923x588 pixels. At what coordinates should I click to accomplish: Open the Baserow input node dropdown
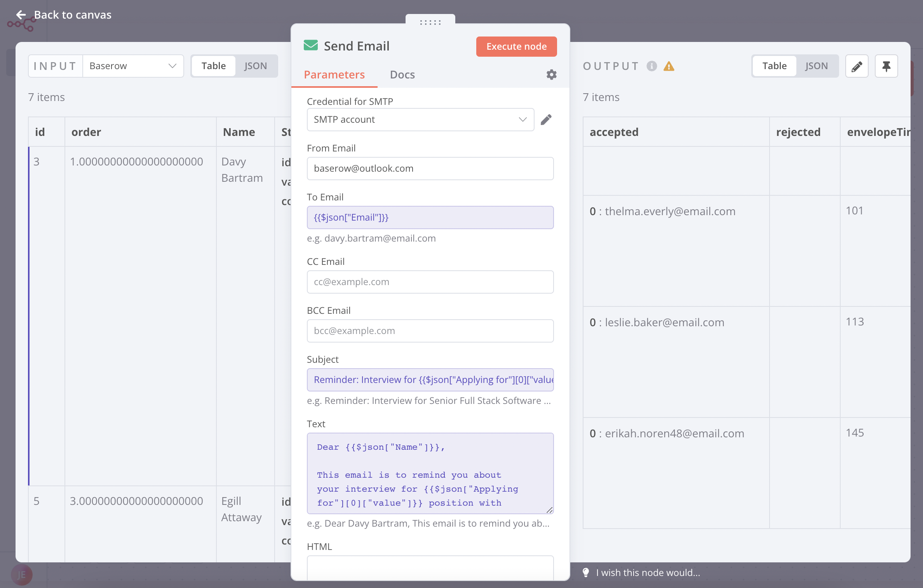pos(133,66)
